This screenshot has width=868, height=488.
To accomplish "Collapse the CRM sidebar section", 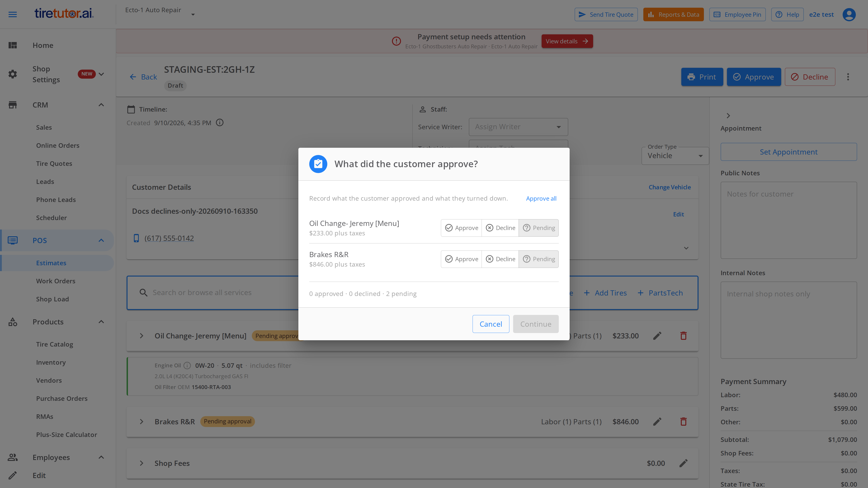I will [101, 105].
